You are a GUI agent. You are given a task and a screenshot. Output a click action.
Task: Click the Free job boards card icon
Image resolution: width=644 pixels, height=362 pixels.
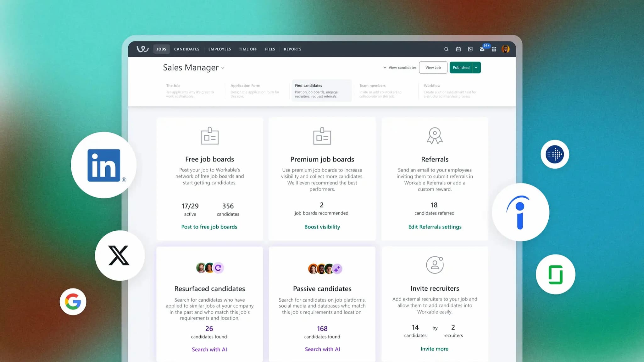click(210, 136)
